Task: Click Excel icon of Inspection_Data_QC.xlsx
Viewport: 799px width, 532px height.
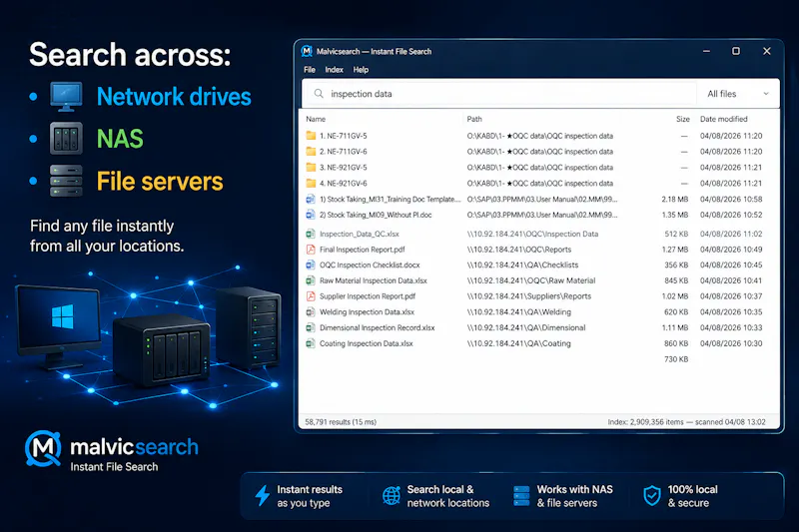Action: click(x=311, y=234)
